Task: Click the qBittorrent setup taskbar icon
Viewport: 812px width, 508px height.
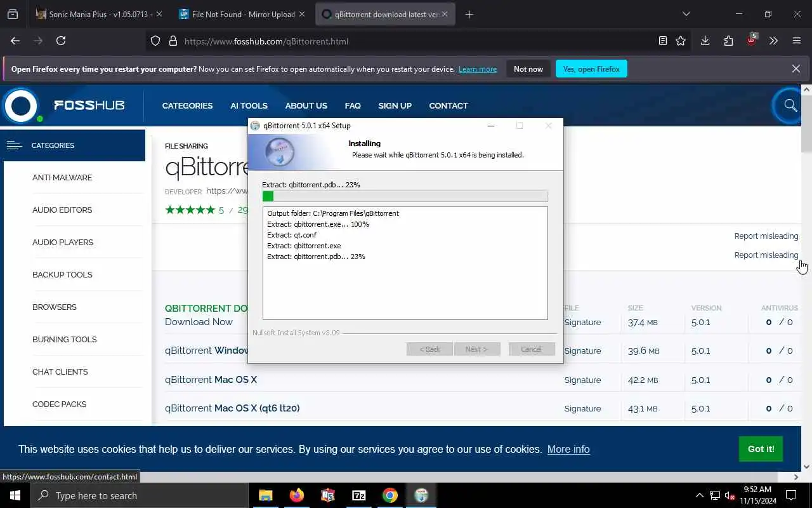Action: (421, 495)
